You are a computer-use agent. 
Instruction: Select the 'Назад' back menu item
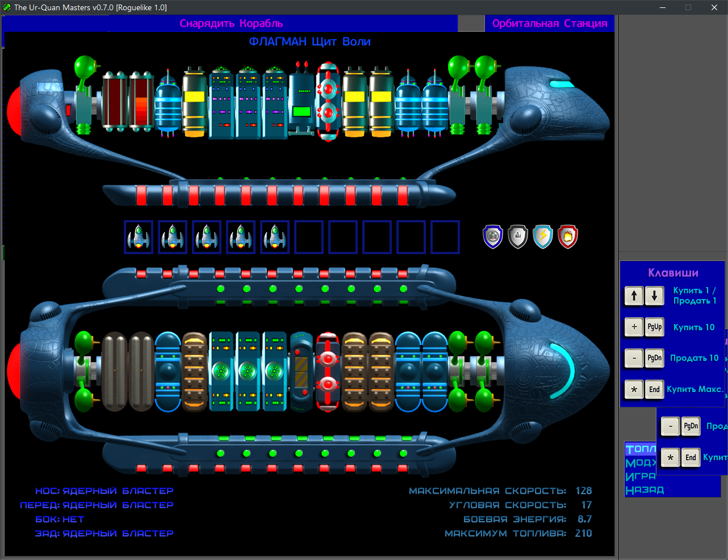click(x=645, y=490)
